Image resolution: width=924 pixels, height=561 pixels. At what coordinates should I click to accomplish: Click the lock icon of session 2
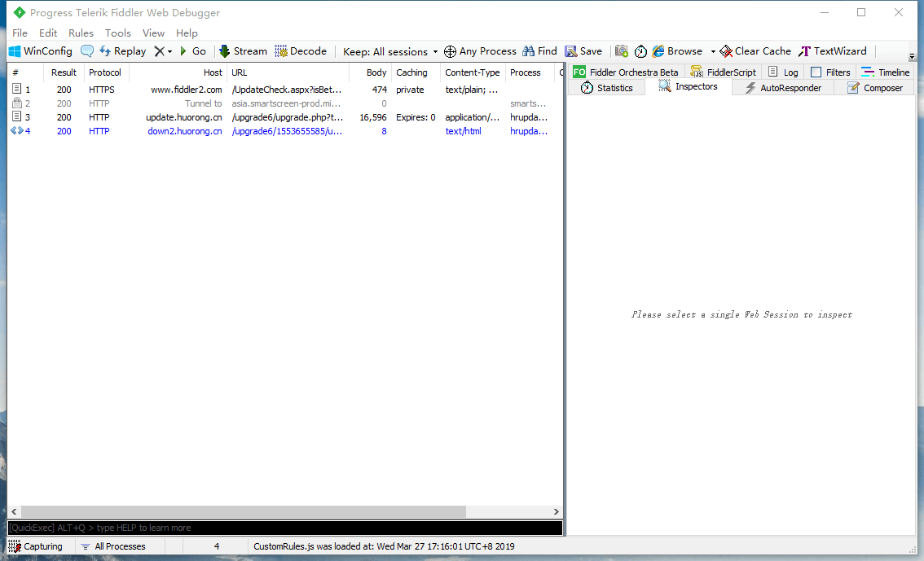pyautogui.click(x=17, y=103)
